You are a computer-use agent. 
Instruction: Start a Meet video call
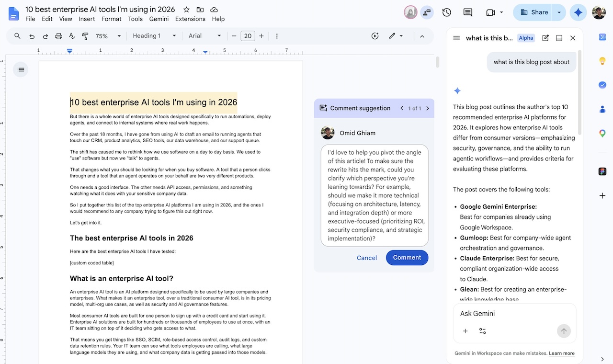[490, 12]
